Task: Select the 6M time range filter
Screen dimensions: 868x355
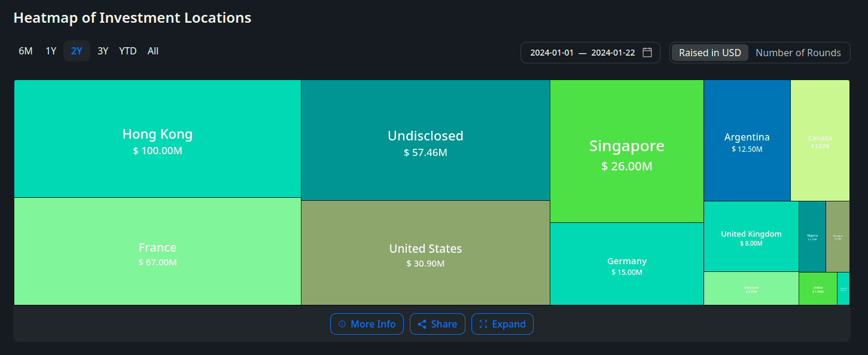Action: 25,51
